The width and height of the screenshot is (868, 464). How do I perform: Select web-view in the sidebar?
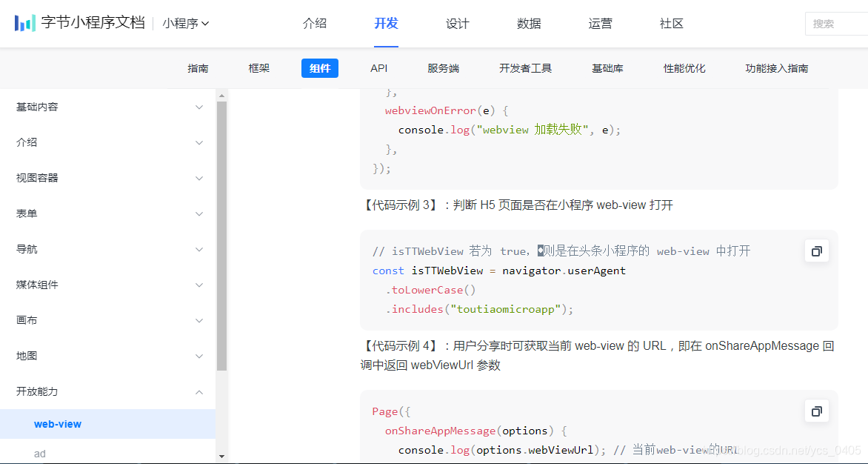[x=58, y=424]
